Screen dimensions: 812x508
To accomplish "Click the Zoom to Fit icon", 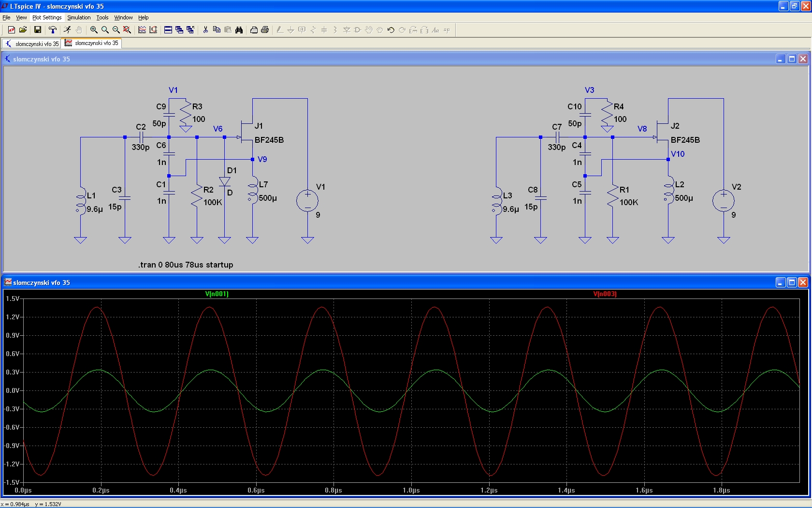I will click(x=127, y=30).
